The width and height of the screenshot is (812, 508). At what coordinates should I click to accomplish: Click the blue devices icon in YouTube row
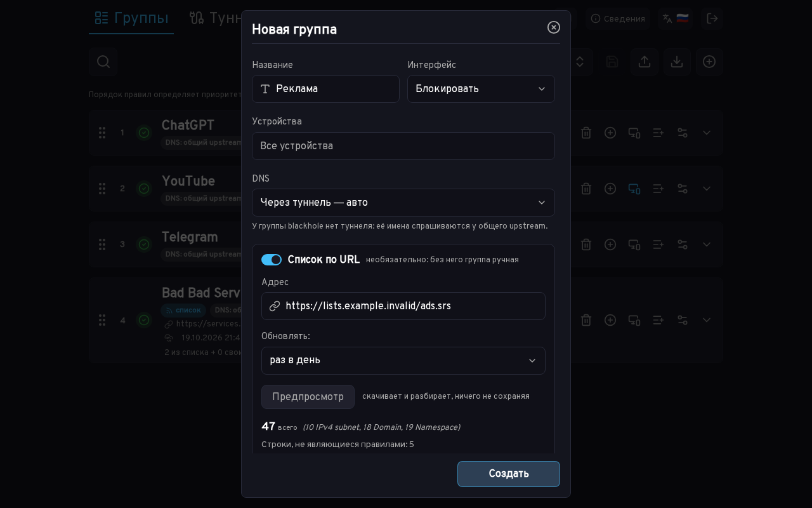point(634,189)
